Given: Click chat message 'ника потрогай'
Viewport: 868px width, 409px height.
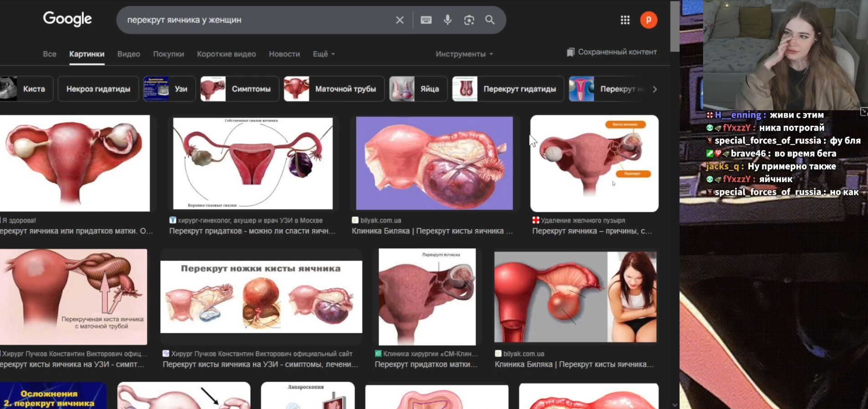Looking at the screenshot, I should 792,128.
